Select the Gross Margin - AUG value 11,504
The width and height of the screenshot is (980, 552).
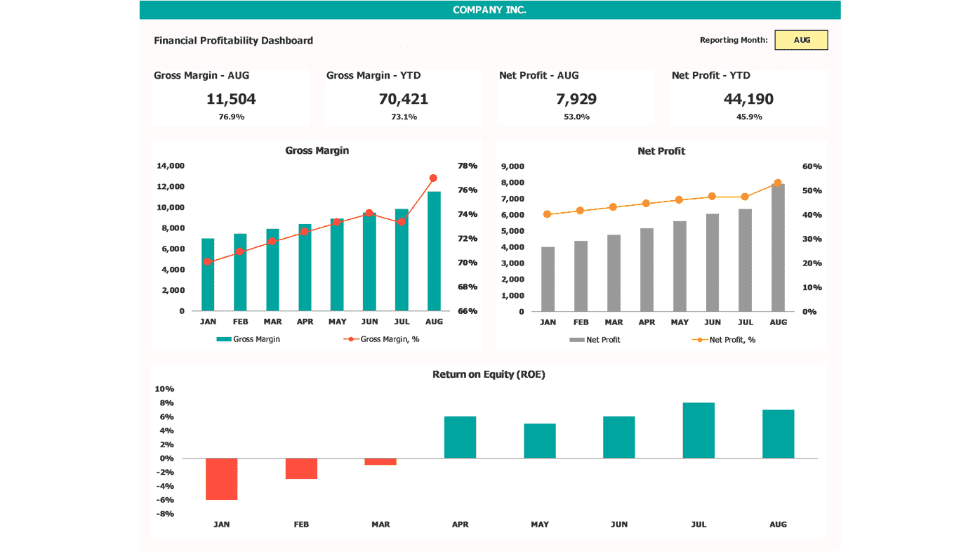231,99
